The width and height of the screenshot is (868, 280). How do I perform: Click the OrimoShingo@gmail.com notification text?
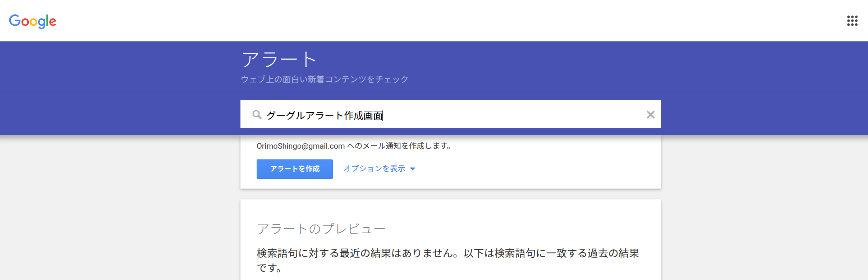point(354,146)
